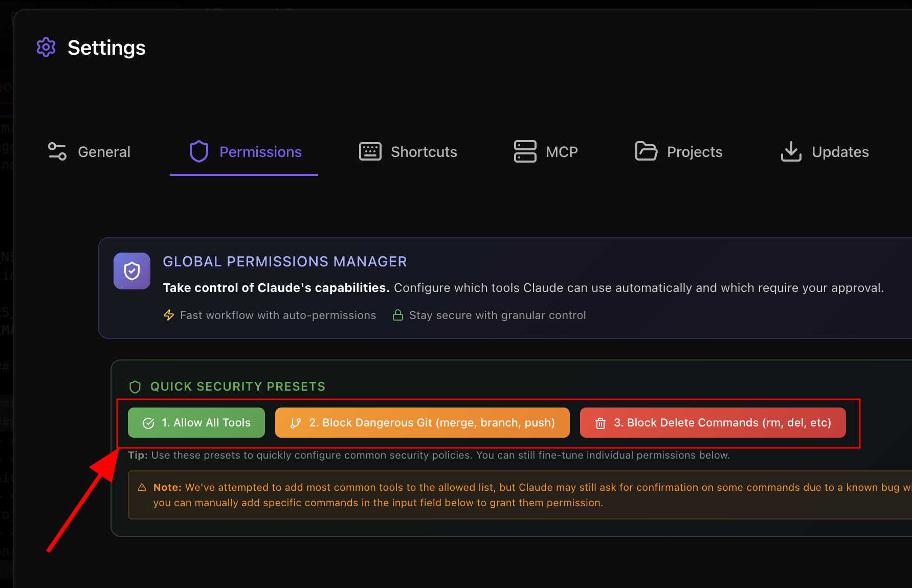Go to the Projects tab

point(678,152)
